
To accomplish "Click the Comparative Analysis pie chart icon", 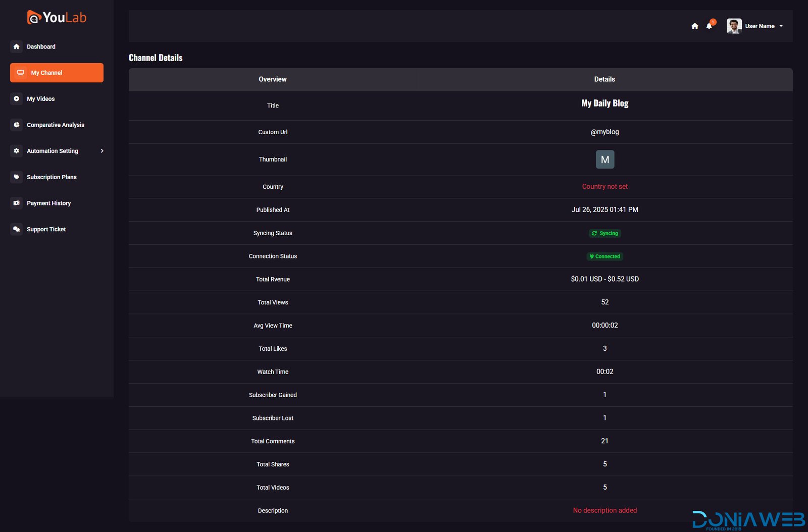I will (17, 125).
